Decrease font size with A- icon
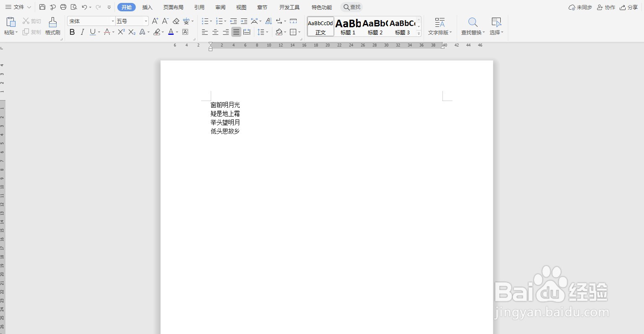The image size is (644, 334). click(x=166, y=21)
